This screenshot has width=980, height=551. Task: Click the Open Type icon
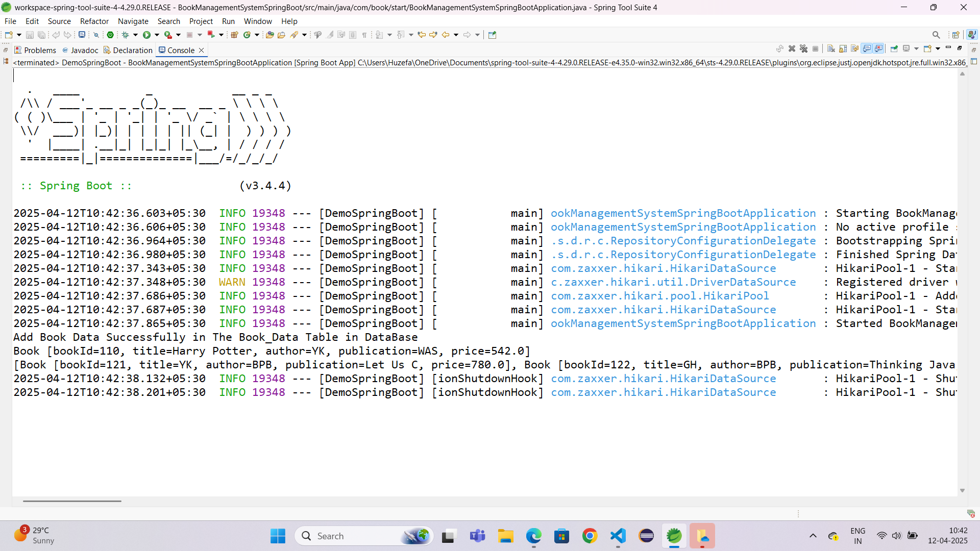(x=269, y=35)
